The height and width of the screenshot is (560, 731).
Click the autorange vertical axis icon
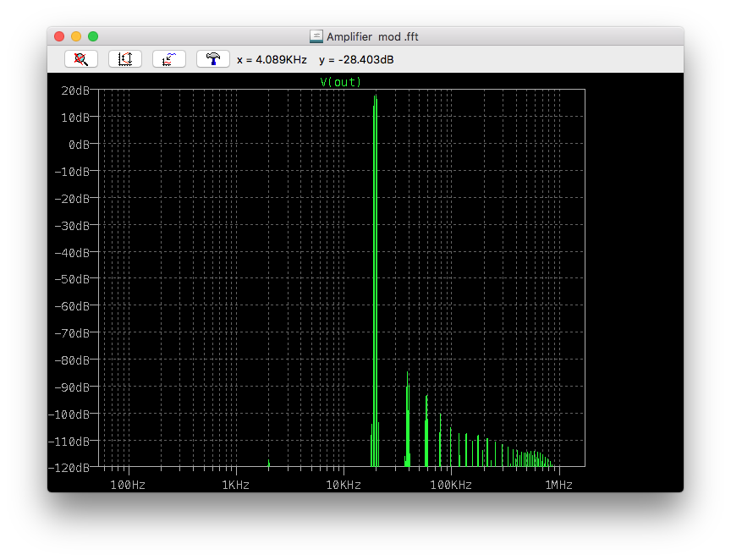pyautogui.click(x=125, y=59)
